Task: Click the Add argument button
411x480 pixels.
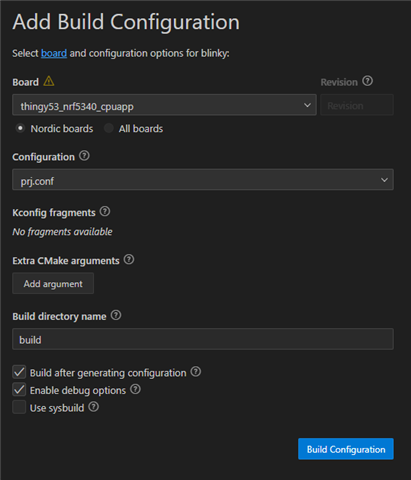Action: coord(53,284)
